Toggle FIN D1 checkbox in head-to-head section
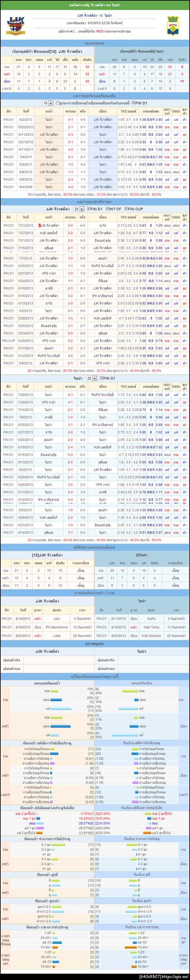The height and width of the screenshot is (980, 190). (133, 103)
